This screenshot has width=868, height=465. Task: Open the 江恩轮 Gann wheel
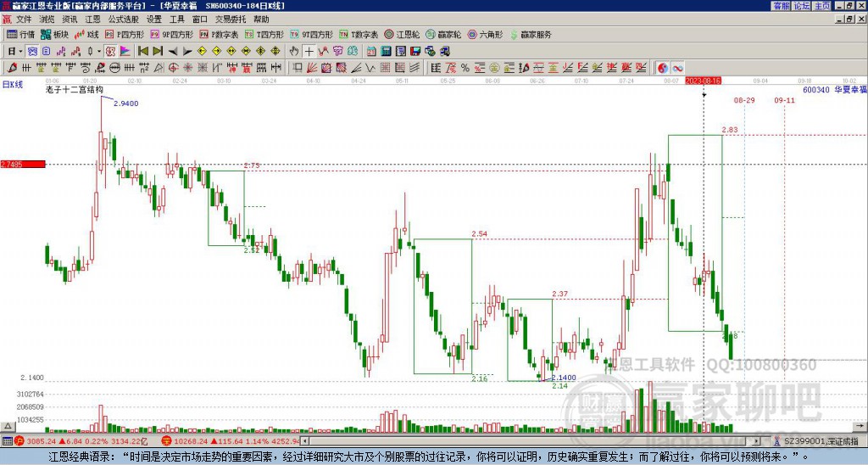click(x=402, y=34)
